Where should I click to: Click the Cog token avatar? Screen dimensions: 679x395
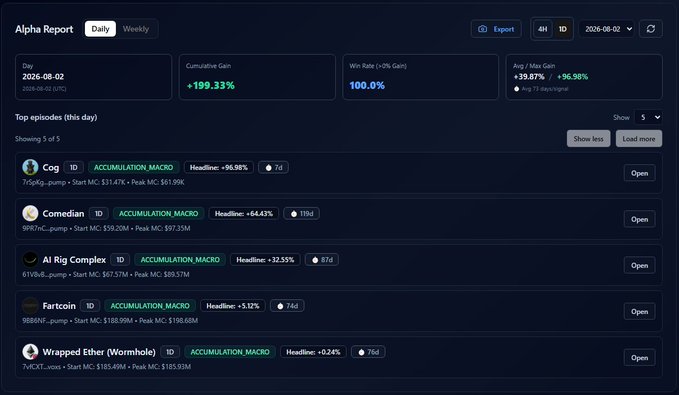30,167
